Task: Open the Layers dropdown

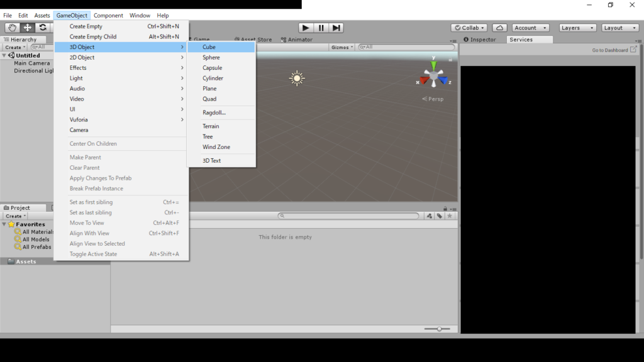Action: click(577, 28)
